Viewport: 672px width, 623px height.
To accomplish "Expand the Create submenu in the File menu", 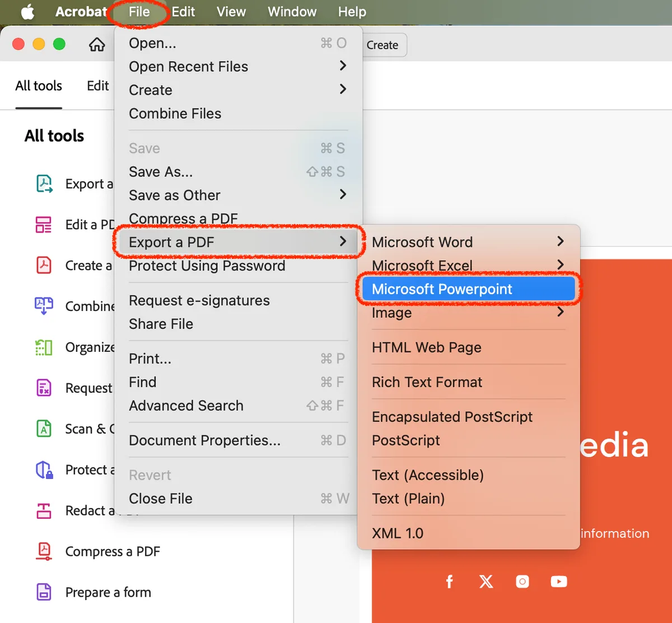I will click(x=239, y=90).
